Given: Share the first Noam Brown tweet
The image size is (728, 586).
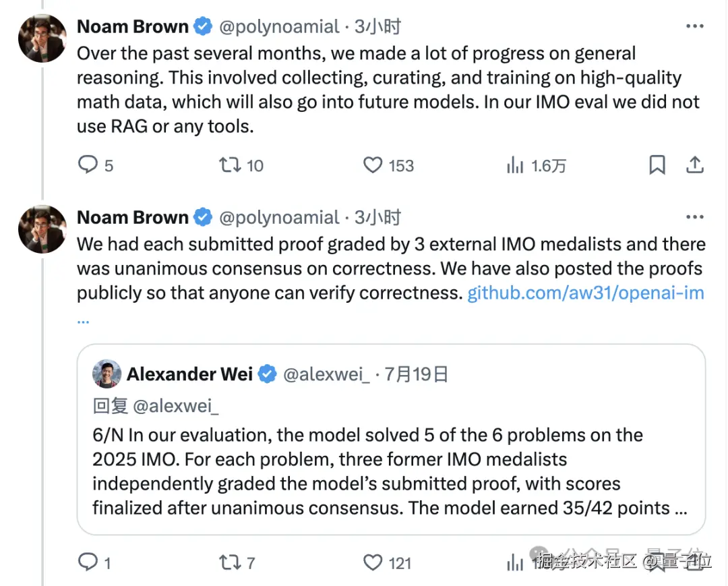Looking at the screenshot, I should [x=695, y=165].
